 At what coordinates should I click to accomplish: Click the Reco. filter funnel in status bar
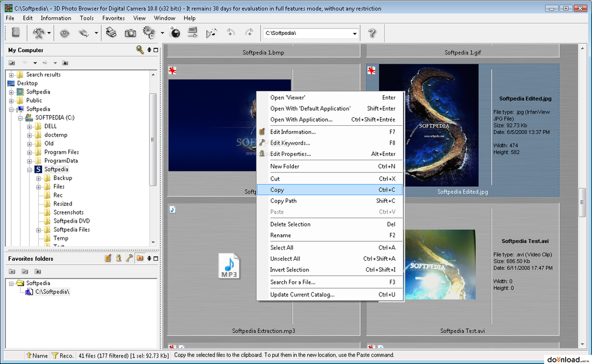(x=62, y=355)
